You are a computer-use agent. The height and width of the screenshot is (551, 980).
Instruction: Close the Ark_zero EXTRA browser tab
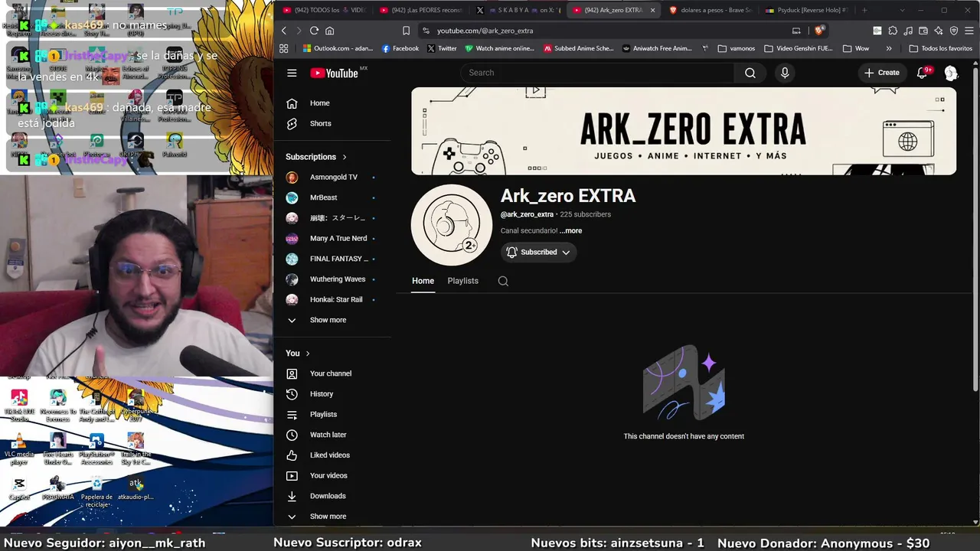(x=652, y=10)
